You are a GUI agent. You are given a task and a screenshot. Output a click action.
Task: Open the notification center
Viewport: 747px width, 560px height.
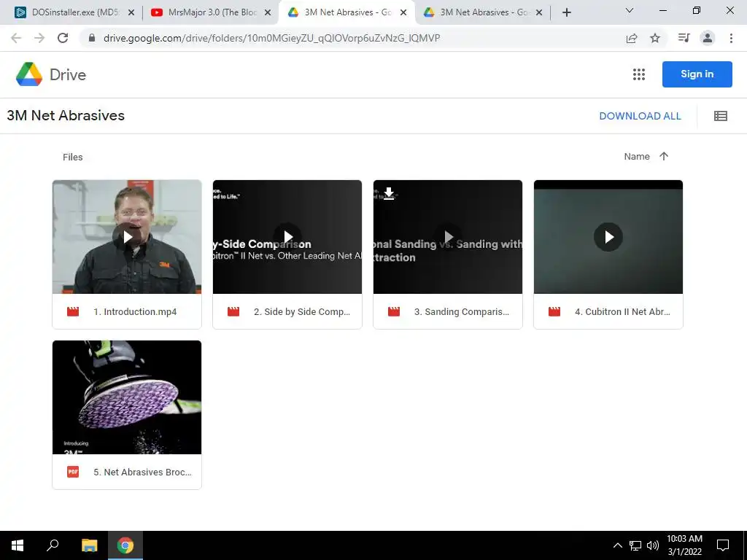pyautogui.click(x=723, y=545)
